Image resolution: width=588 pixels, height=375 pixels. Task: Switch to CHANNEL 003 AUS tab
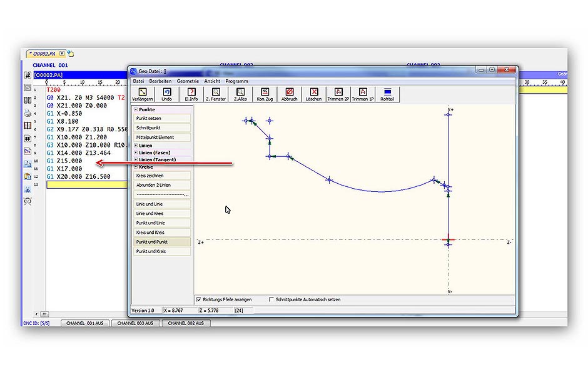point(136,323)
